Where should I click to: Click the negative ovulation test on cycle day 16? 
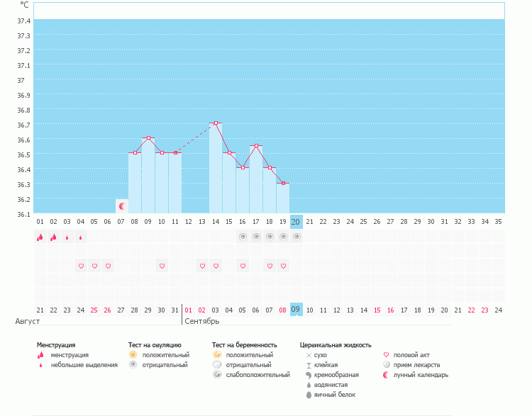point(243,237)
